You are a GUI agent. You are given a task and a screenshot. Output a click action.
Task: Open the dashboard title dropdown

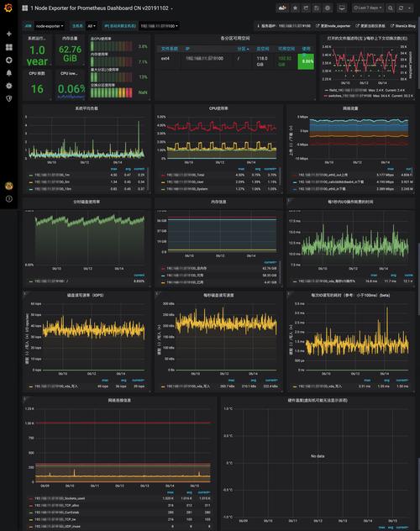101,8
